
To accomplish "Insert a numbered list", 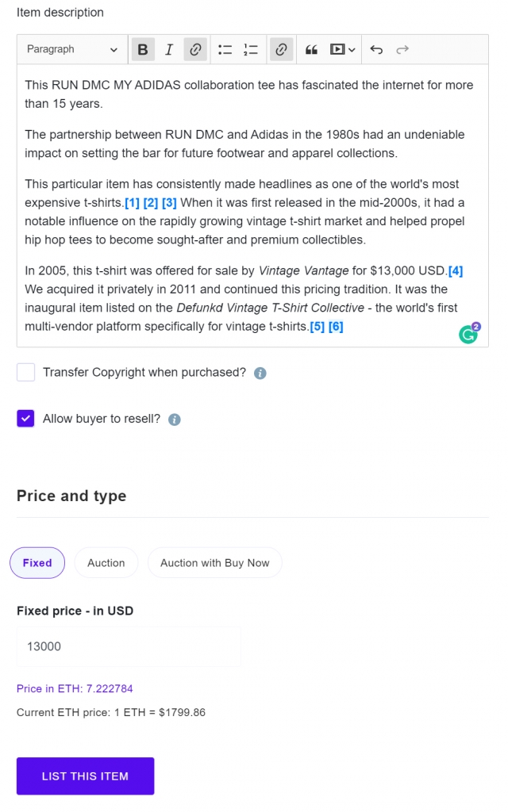I will coord(251,49).
